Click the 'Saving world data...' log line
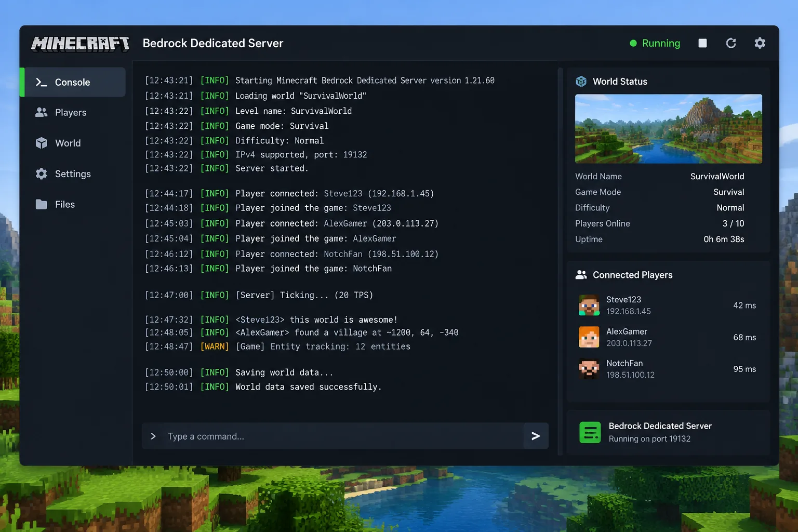The image size is (798, 532). (239, 373)
